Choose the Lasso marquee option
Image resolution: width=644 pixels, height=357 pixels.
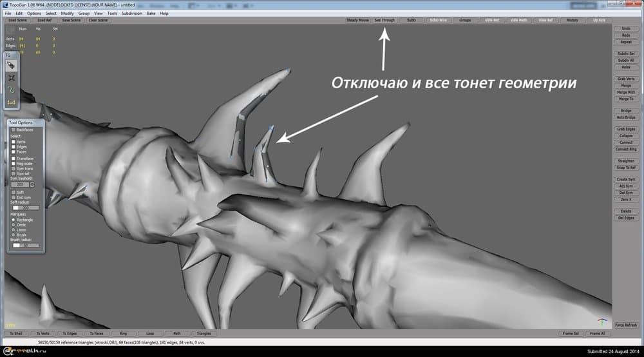[14, 230]
